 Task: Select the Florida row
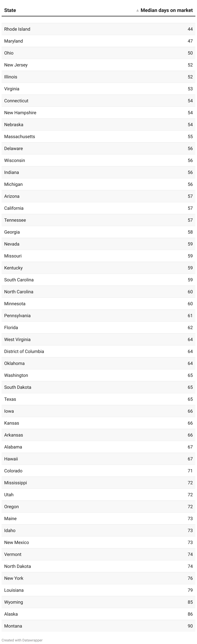click(98, 327)
